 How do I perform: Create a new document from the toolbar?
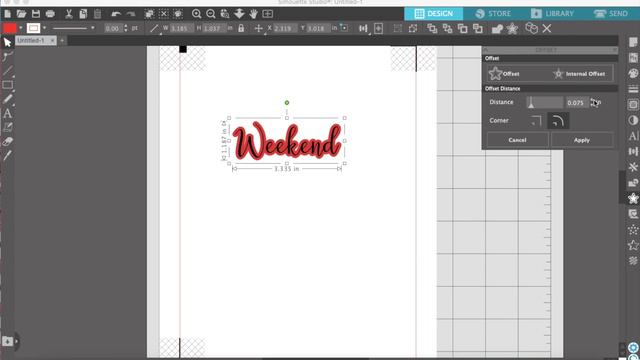[7, 14]
